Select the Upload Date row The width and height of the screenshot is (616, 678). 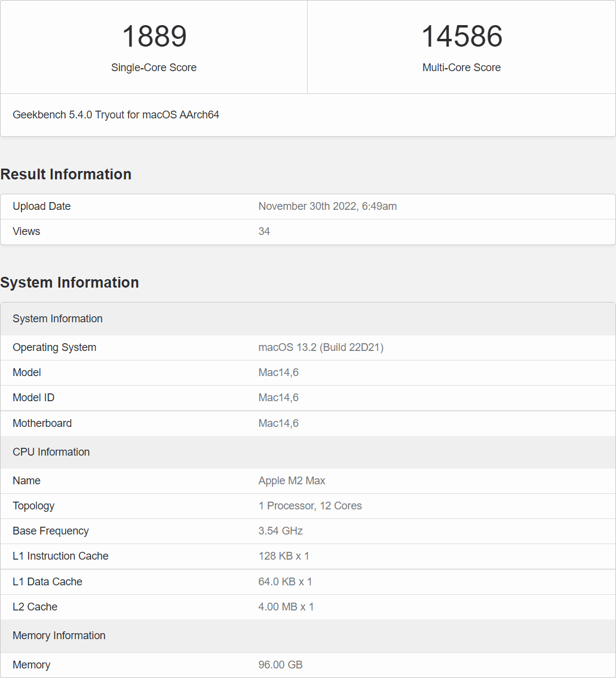(x=41, y=206)
